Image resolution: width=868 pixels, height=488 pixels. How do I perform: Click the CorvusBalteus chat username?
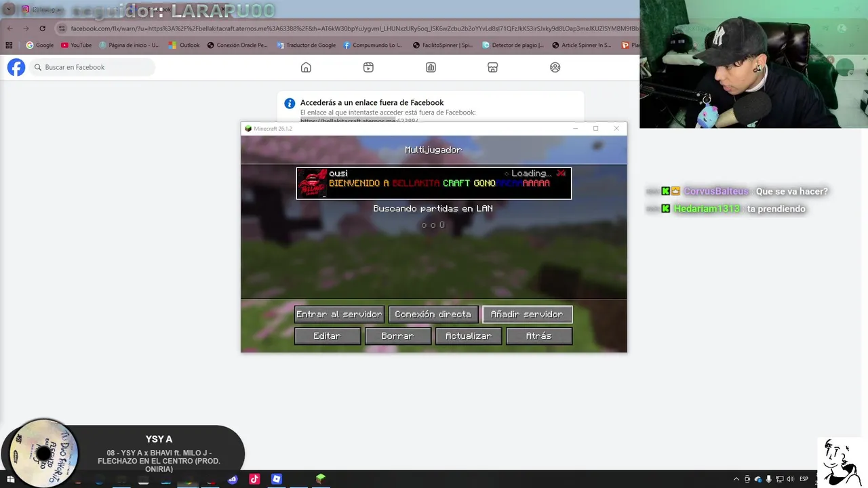coord(716,192)
